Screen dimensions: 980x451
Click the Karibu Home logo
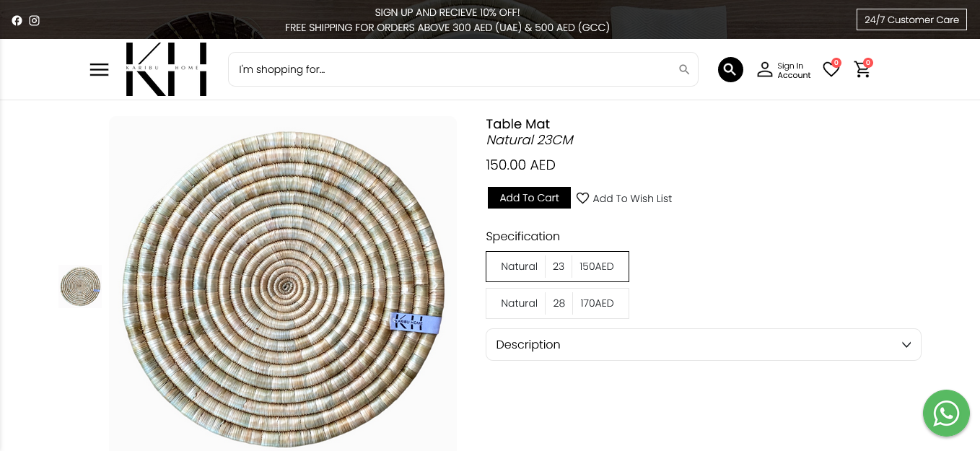(166, 69)
